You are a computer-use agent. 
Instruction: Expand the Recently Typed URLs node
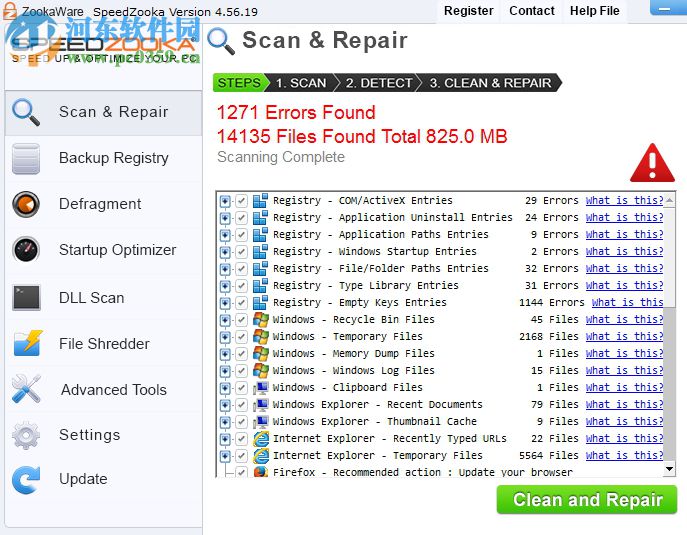225,439
